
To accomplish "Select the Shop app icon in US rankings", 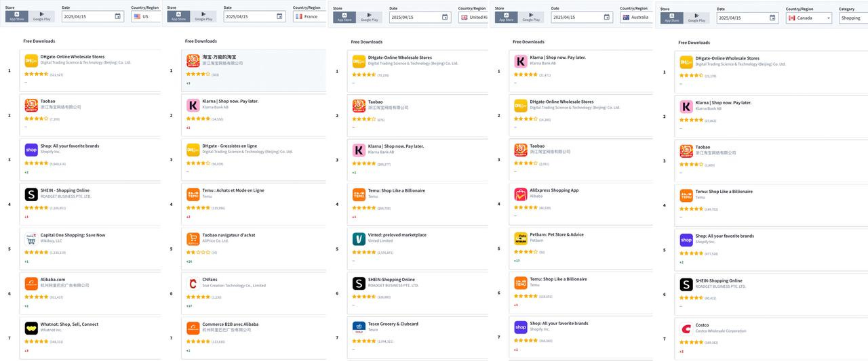I will point(31,150).
